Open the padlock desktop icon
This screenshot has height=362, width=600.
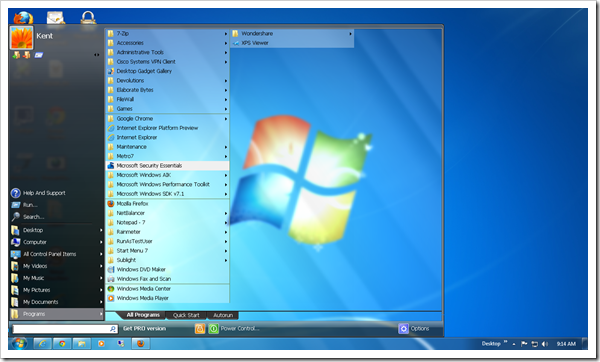point(88,18)
